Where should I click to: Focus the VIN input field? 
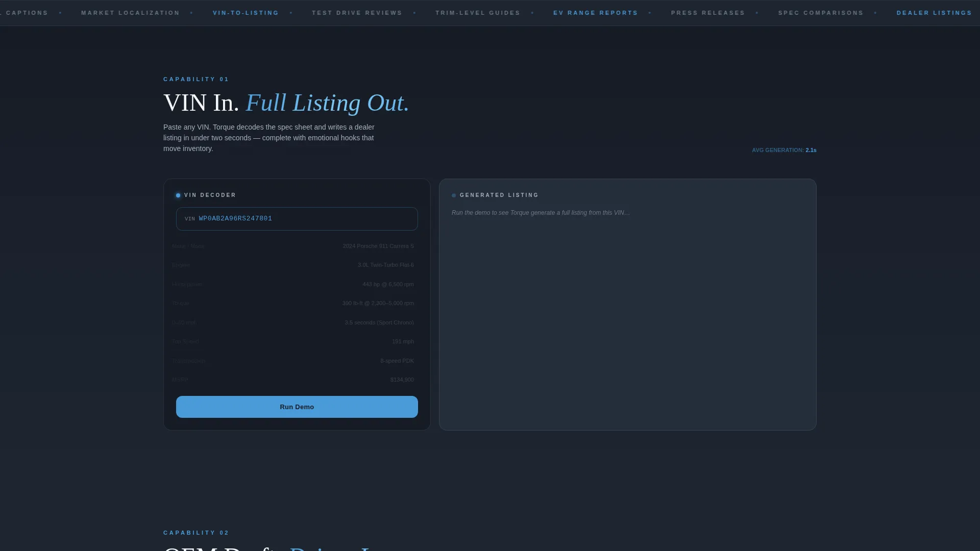[297, 218]
